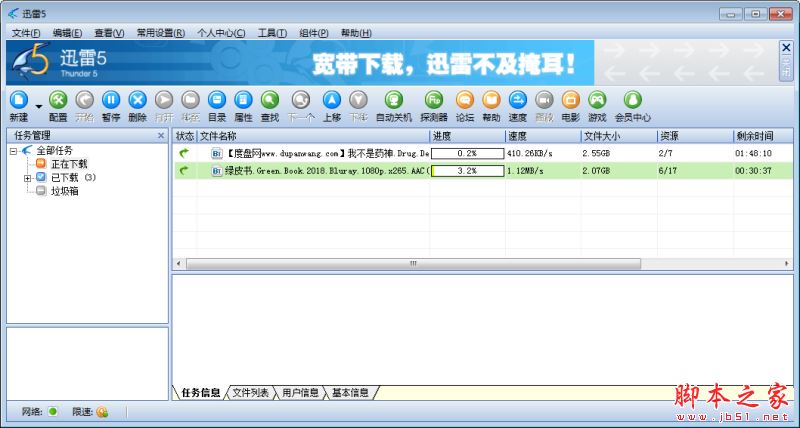Screen dimensions: 800x428
Task: Sort by the 文件名称 column header
Action: 313,136
